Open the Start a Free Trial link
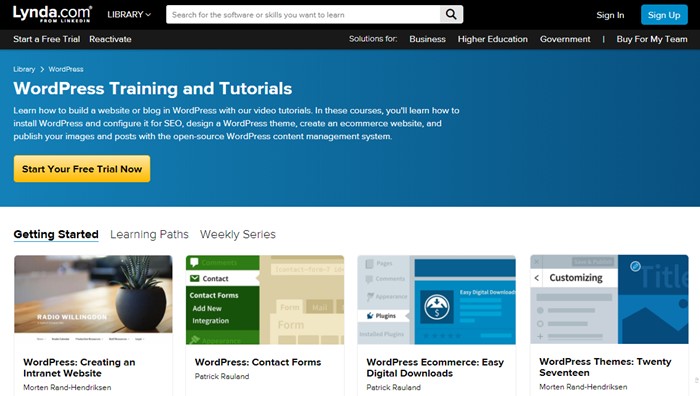700x396 pixels. [46, 39]
